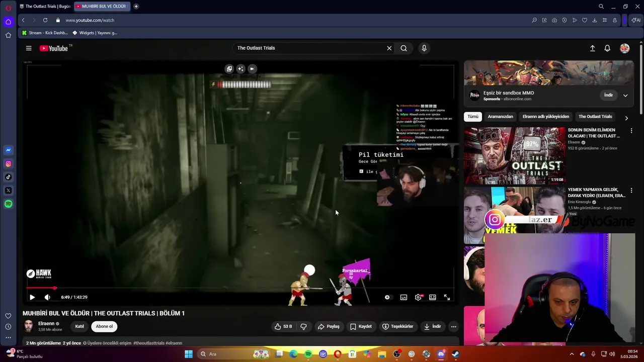Open X (Twitter) in Opera sidebar
Viewport: 644px width, 362px height.
[8, 191]
